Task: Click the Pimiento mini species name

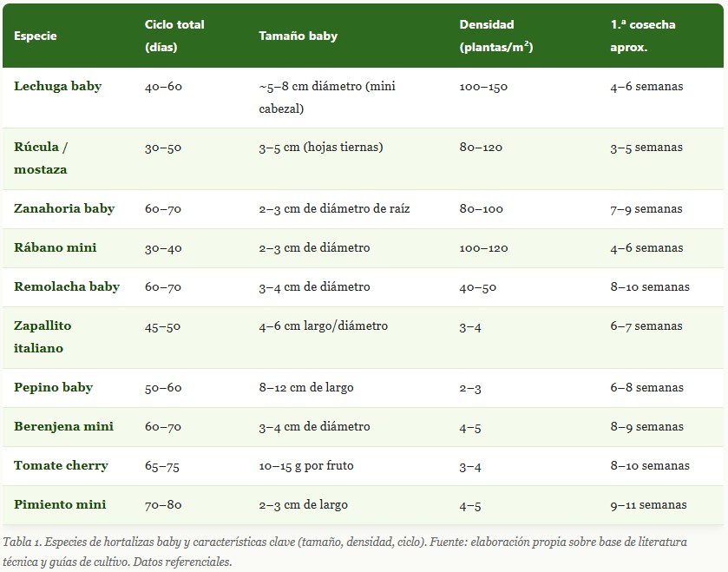Action: point(60,505)
